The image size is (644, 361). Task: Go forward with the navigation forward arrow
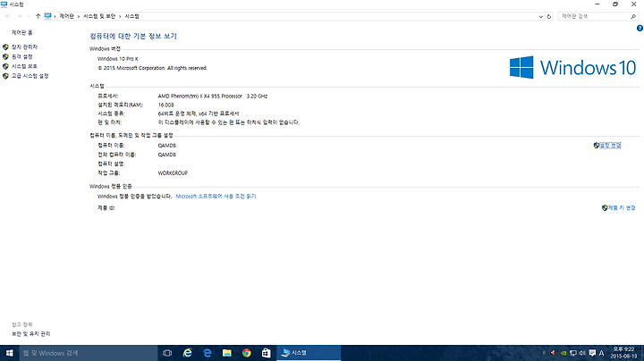[20, 16]
